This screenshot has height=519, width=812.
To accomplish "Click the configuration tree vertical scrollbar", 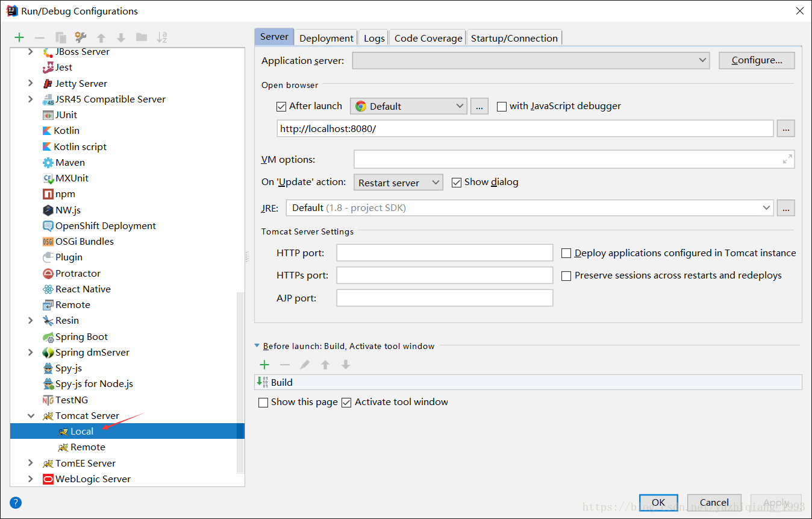I will pos(240,383).
